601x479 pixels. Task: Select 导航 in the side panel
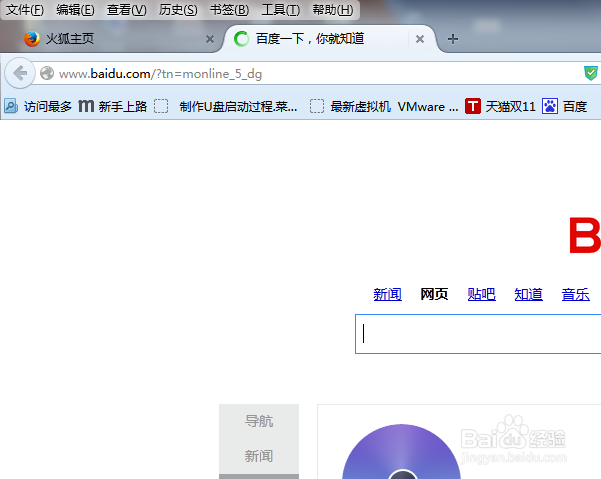[x=259, y=421]
